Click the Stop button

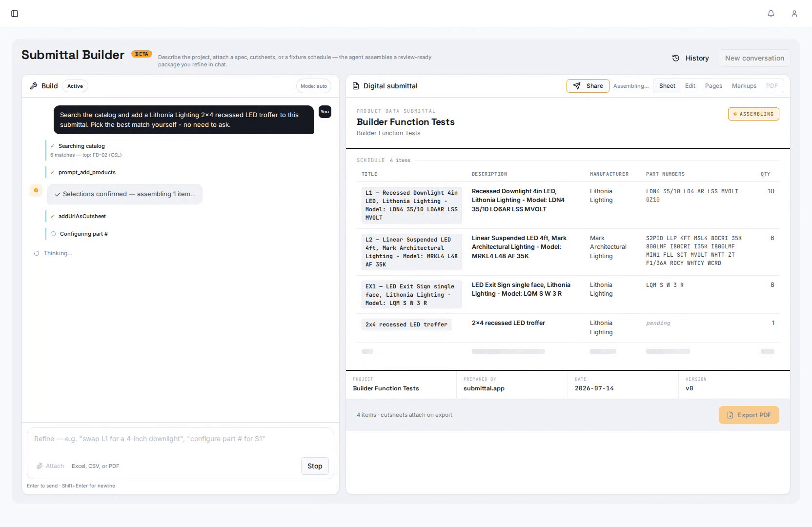coord(315,466)
